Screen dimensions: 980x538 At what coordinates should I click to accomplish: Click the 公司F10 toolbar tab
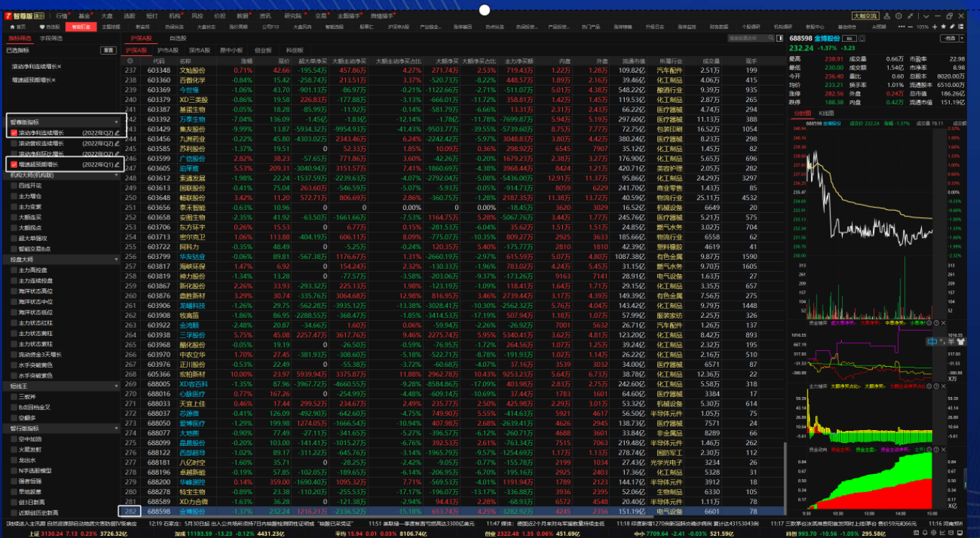(x=270, y=27)
